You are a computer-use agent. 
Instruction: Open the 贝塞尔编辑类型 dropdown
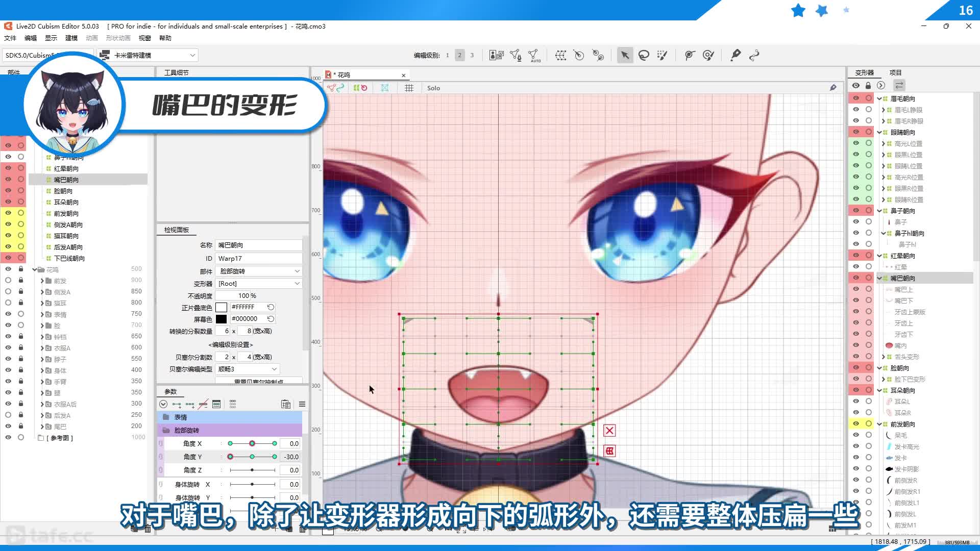248,369
